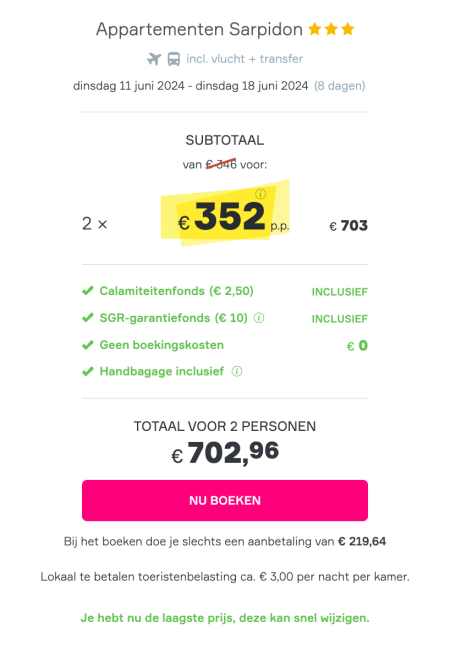Click the info icon above the 352 price
450x645 pixels.
(x=260, y=193)
